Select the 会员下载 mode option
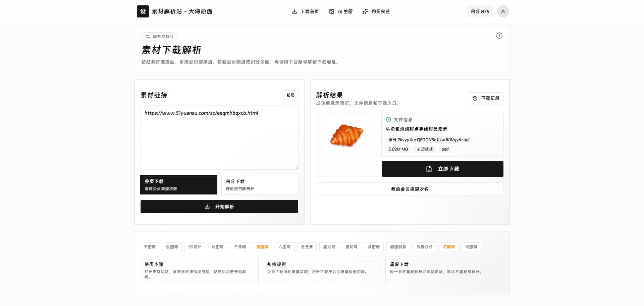Screen dimensions: 644x306 [x=179, y=185]
